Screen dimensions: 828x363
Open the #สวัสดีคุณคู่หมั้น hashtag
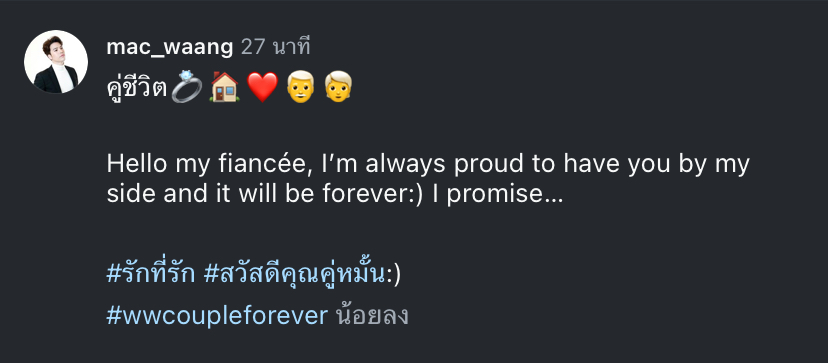[295, 274]
